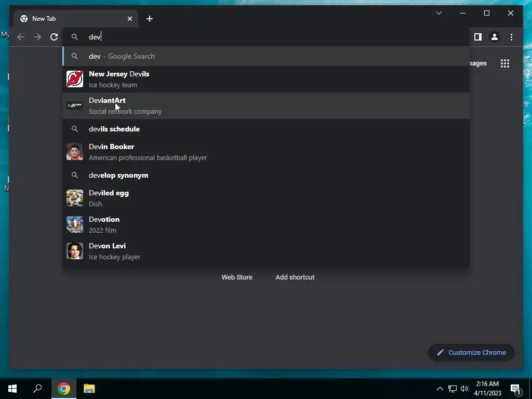Open the volume speaker tray icon

(x=464, y=389)
